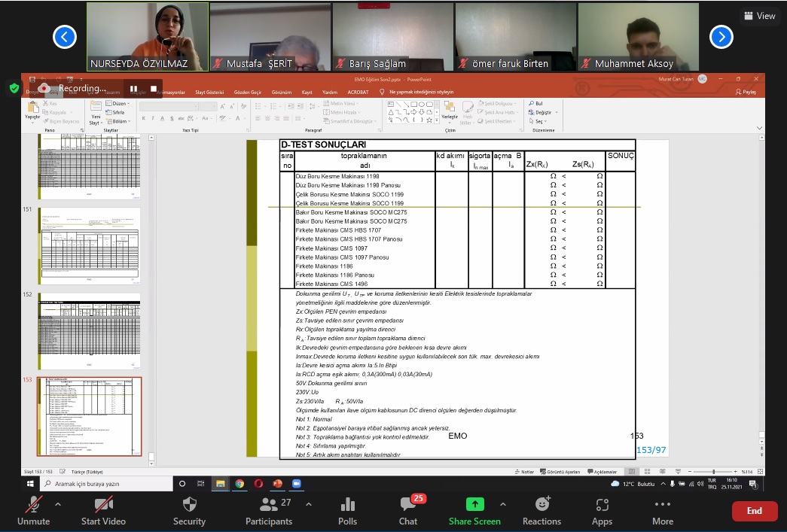Start Video in Zoom toolbar
787x532 pixels.
[103, 511]
